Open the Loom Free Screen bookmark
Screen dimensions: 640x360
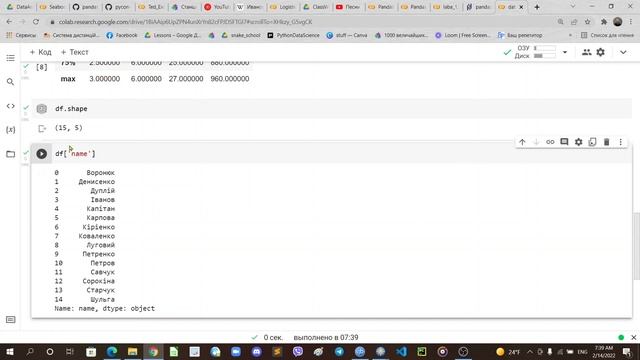[x=463, y=36]
